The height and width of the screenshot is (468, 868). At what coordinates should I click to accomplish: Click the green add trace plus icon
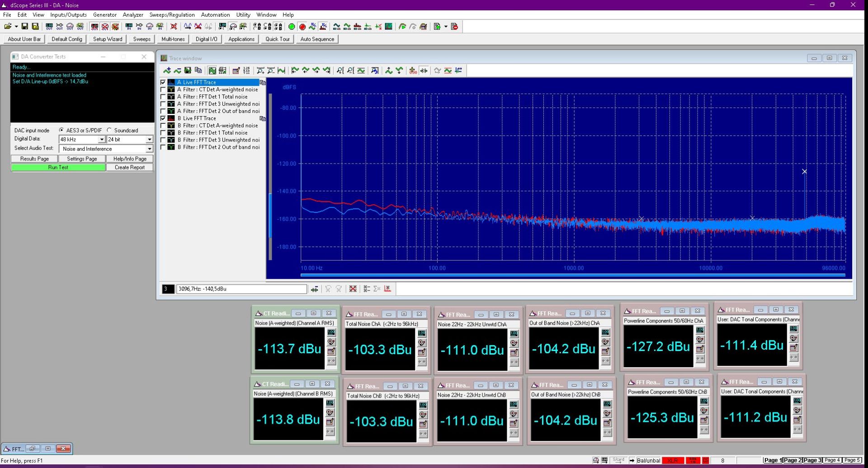point(167,70)
